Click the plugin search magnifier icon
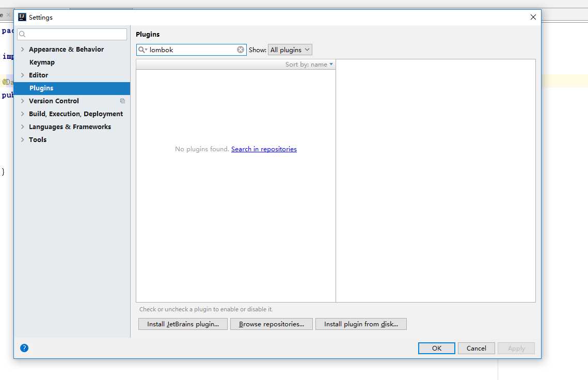Image resolution: width=588 pixels, height=380 pixels. pyautogui.click(x=142, y=50)
